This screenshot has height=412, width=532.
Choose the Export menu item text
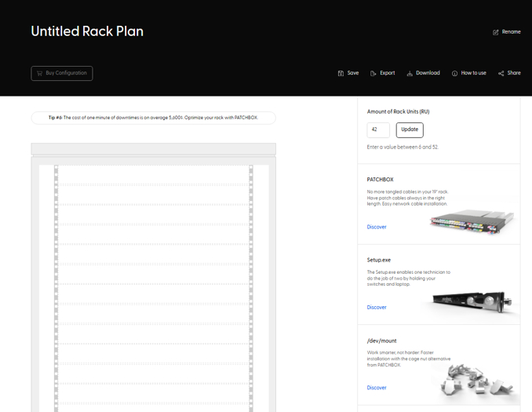pos(387,73)
